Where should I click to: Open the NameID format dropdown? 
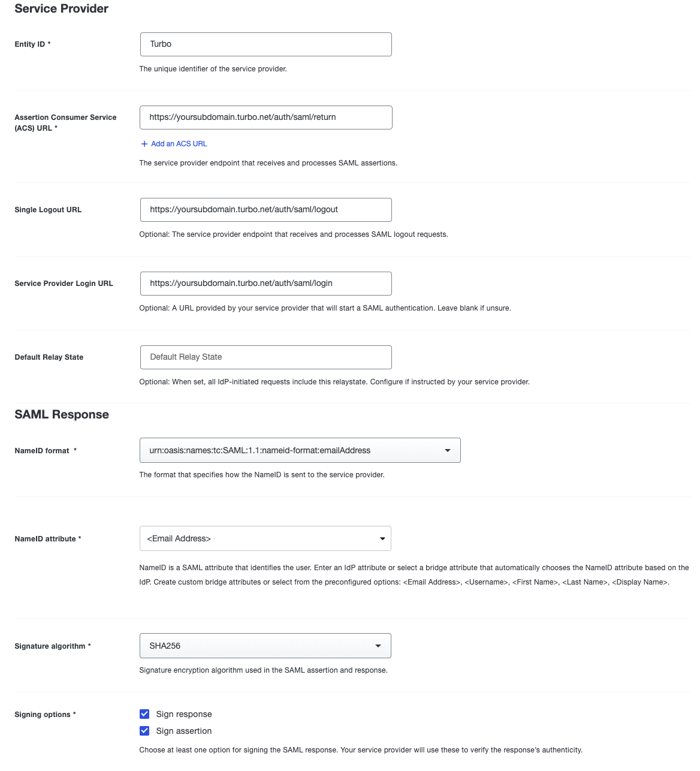pyautogui.click(x=300, y=450)
